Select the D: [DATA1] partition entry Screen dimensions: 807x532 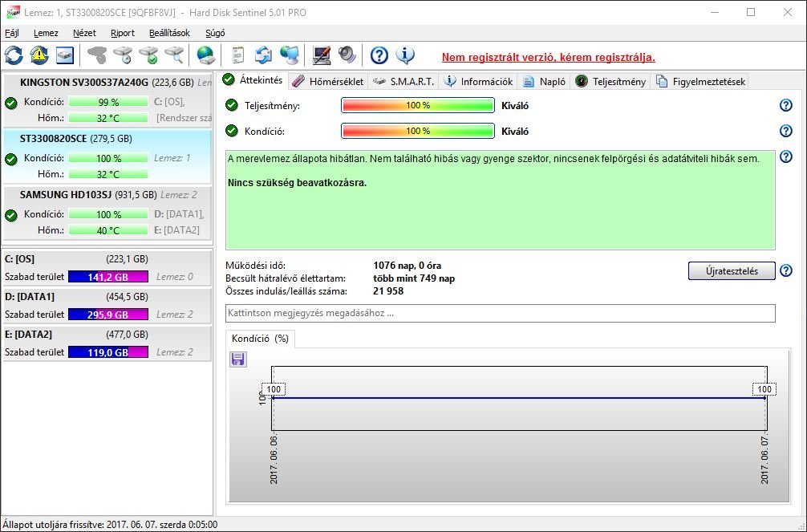pyautogui.click(x=107, y=306)
